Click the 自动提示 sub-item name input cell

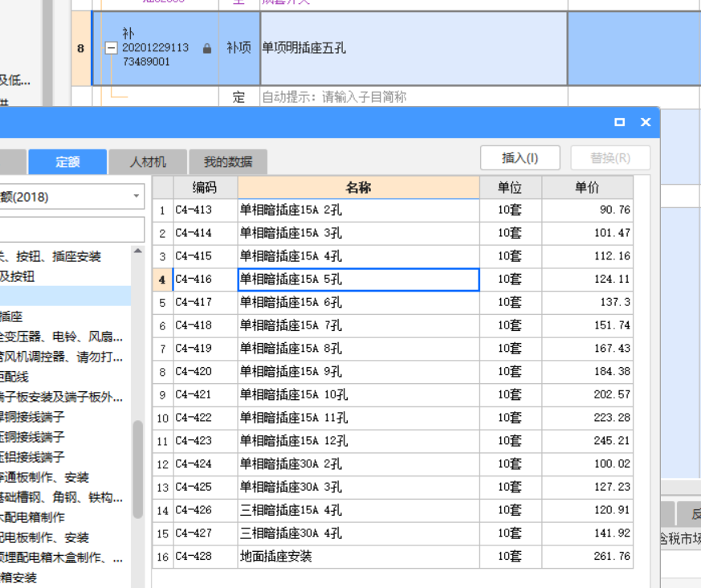point(414,96)
